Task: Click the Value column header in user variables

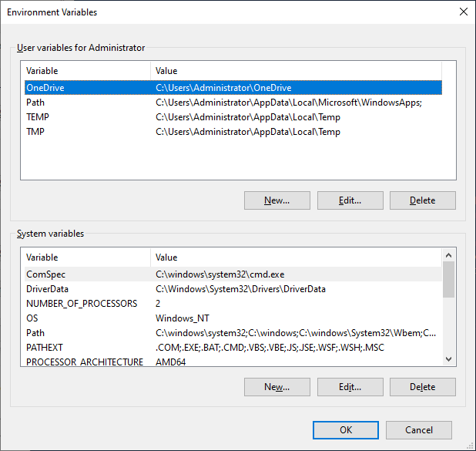Action: point(296,70)
